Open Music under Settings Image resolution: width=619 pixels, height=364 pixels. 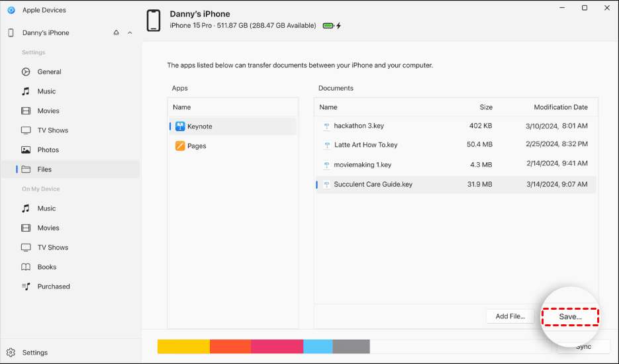tap(70, 91)
